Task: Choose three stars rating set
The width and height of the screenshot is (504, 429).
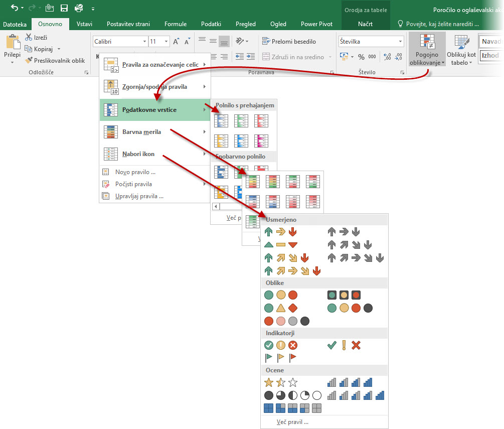Action: (x=281, y=382)
